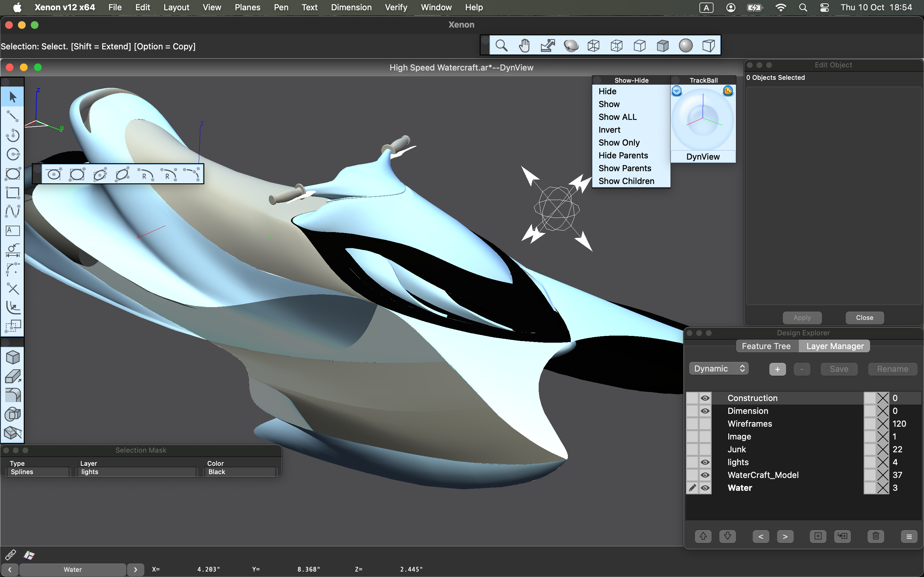Screen dimensions: 924x577
Task: Click Show Only in context menu
Action: click(619, 142)
